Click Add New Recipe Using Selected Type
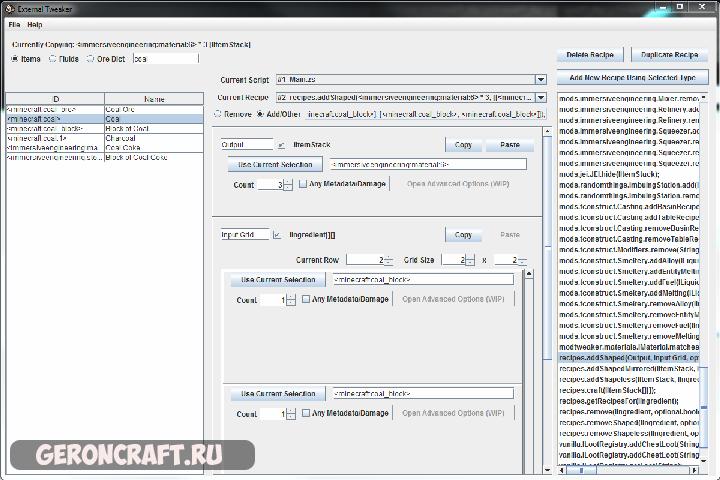This screenshot has height=480, width=720. click(632, 77)
